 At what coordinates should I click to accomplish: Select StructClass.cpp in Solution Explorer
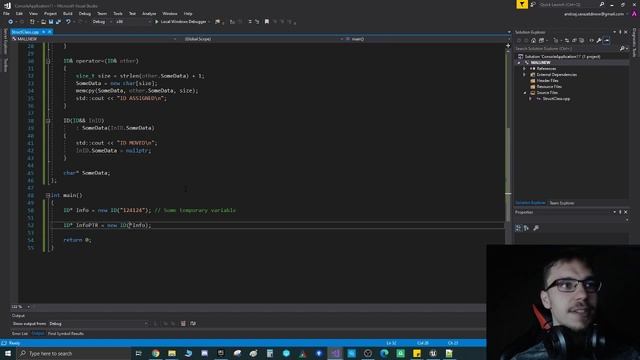[x=556, y=98]
